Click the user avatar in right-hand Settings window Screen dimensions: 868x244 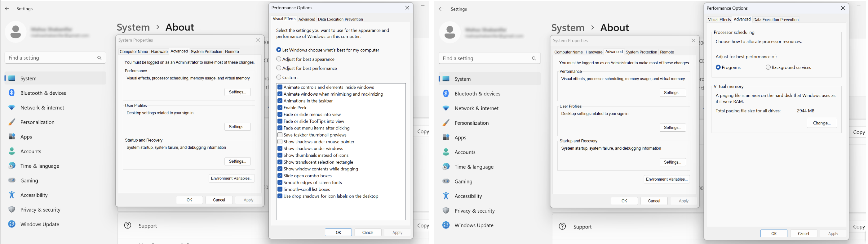(449, 32)
